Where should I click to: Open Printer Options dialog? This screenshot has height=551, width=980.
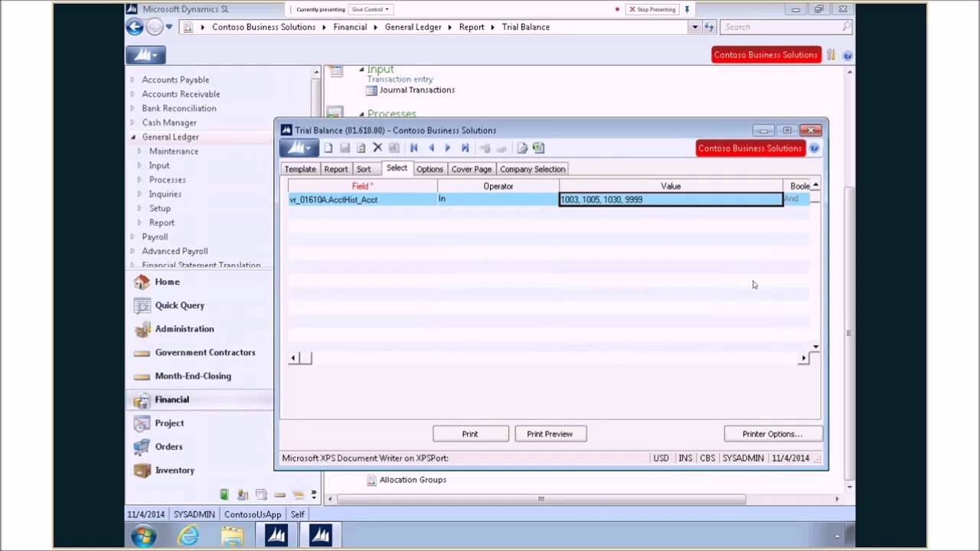pyautogui.click(x=773, y=434)
